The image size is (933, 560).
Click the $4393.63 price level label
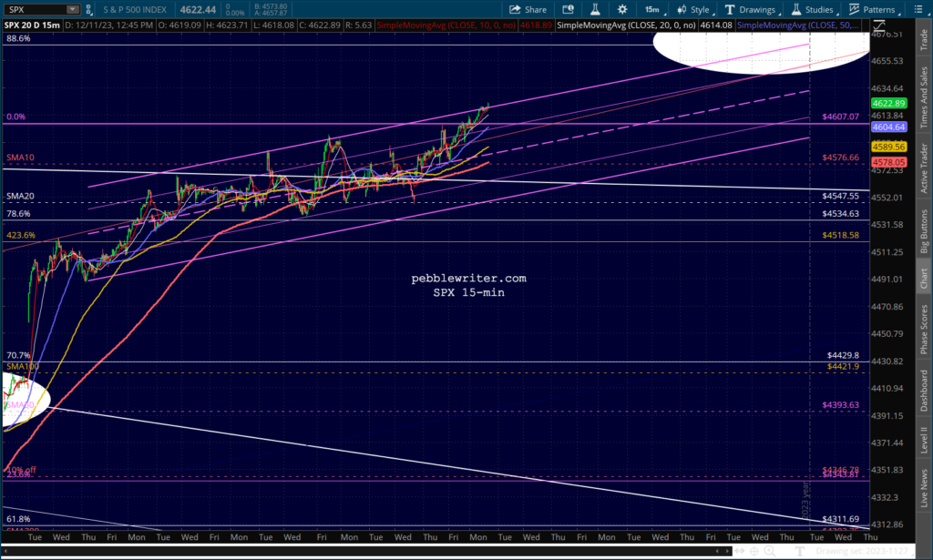(x=840, y=405)
